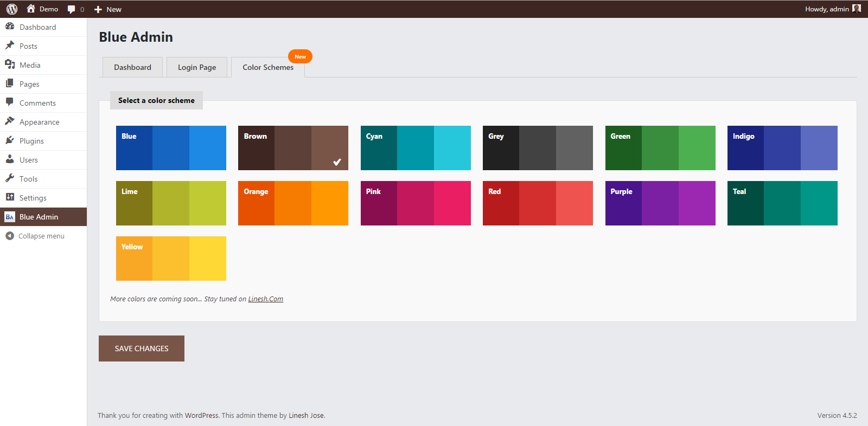Switch to the Dashboard tab
868x426 pixels.
[132, 67]
